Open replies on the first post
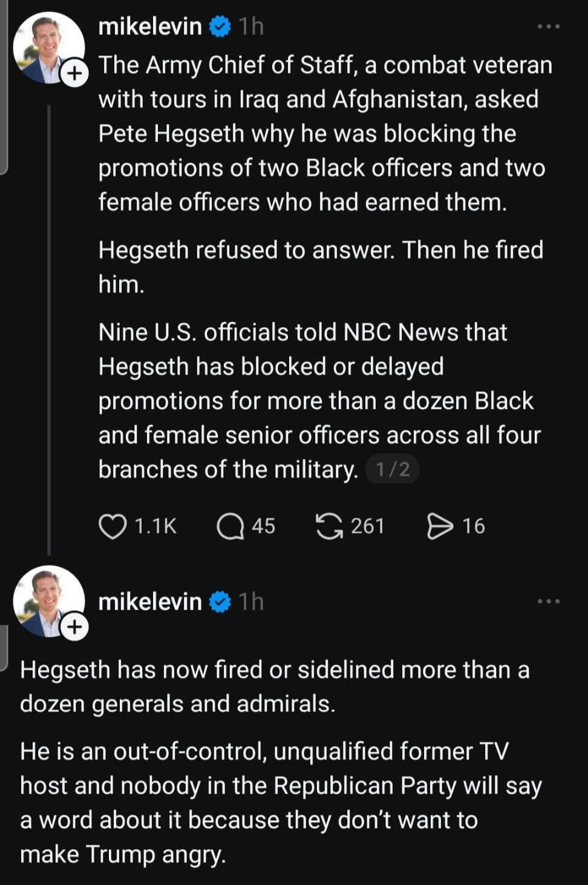Image resolution: width=588 pixels, height=885 pixels. click(230, 526)
